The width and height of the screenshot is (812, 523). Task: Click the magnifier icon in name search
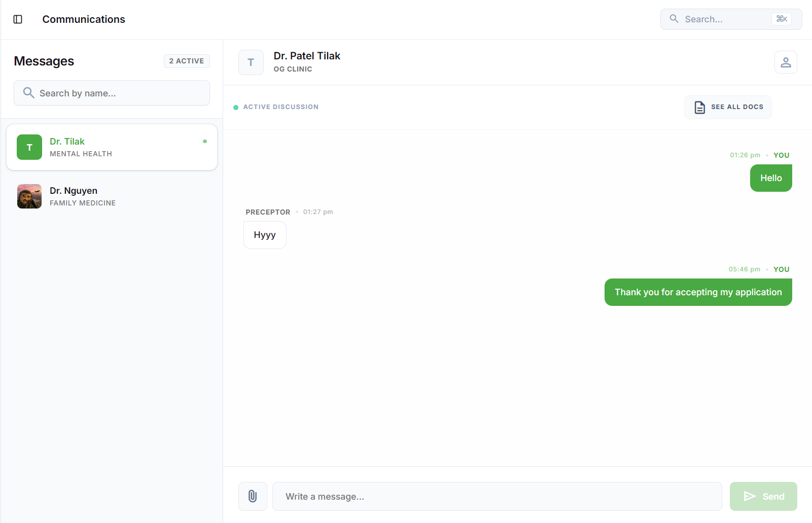coord(29,93)
